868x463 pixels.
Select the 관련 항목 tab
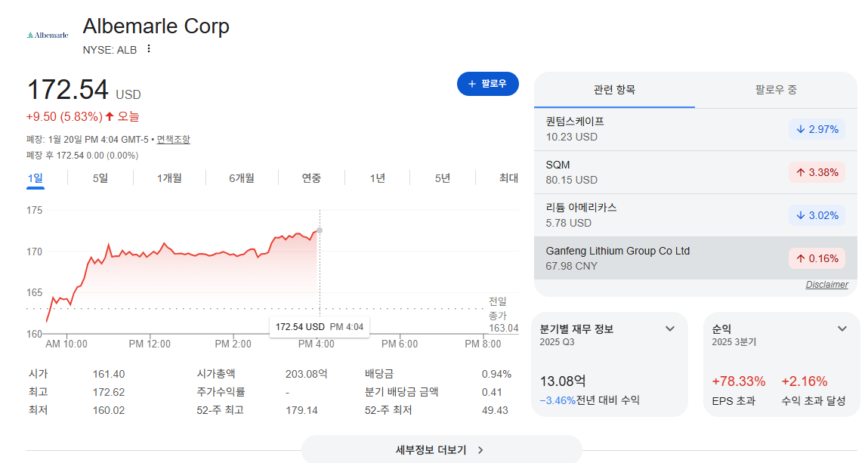(614, 90)
